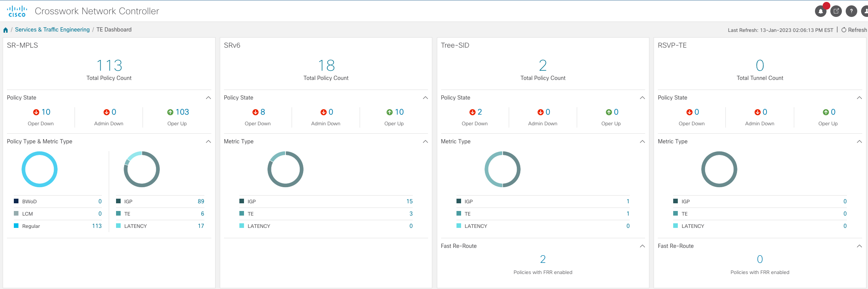Image resolution: width=868 pixels, height=289 pixels.
Task: Click SRv6 IGP count 15
Action: tap(409, 201)
